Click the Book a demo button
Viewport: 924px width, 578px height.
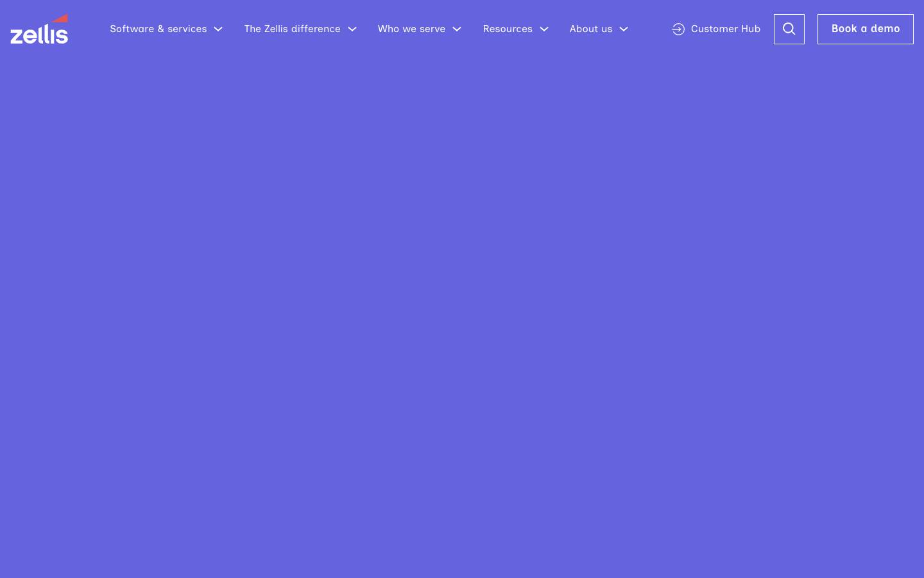(x=866, y=29)
